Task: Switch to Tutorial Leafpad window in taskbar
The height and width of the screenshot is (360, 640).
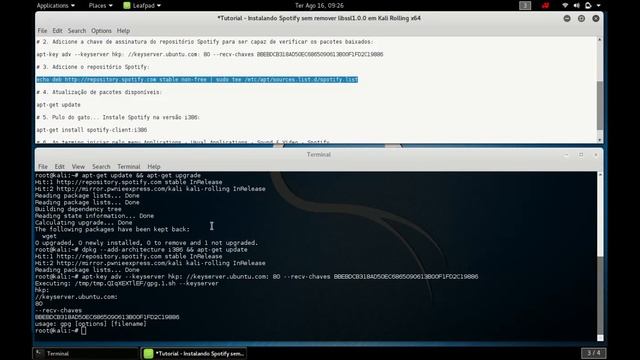Action: tap(194, 353)
